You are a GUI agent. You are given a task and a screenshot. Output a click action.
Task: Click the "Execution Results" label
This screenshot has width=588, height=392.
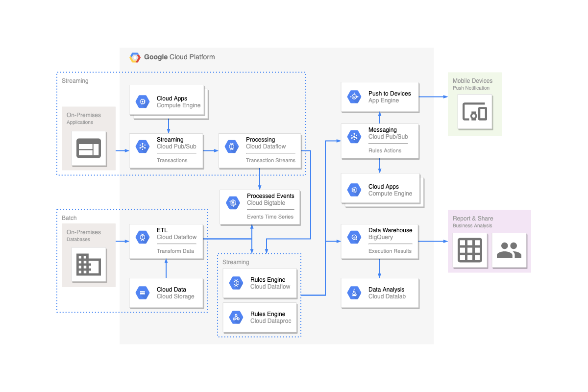pos(391,251)
